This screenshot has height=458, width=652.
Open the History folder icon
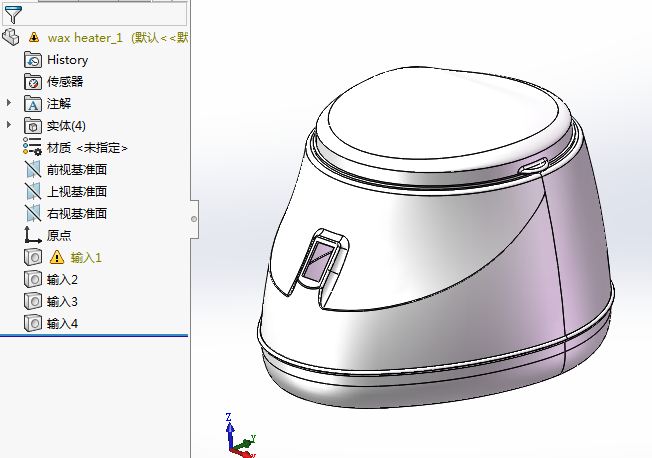point(33,59)
